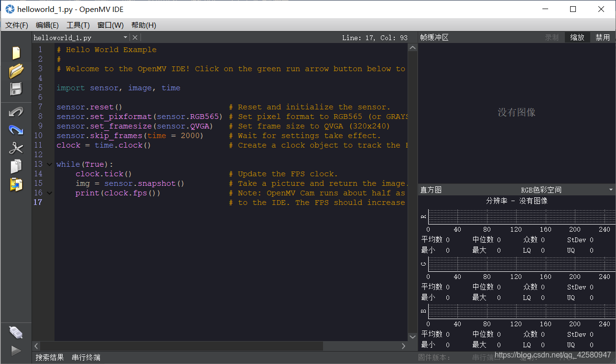
Task: Open the 窗口(W) menu
Action: pos(110,25)
